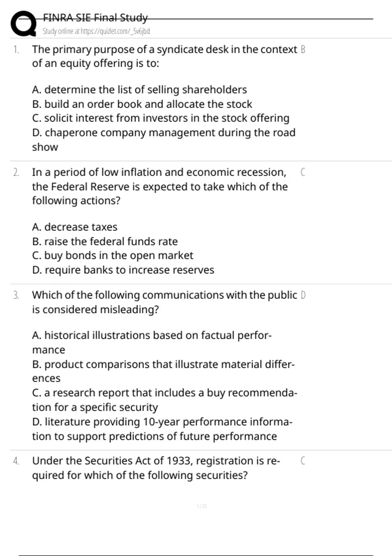Select option 'decrease taxes'
The width and height of the screenshot is (392, 556).
click(x=75, y=227)
